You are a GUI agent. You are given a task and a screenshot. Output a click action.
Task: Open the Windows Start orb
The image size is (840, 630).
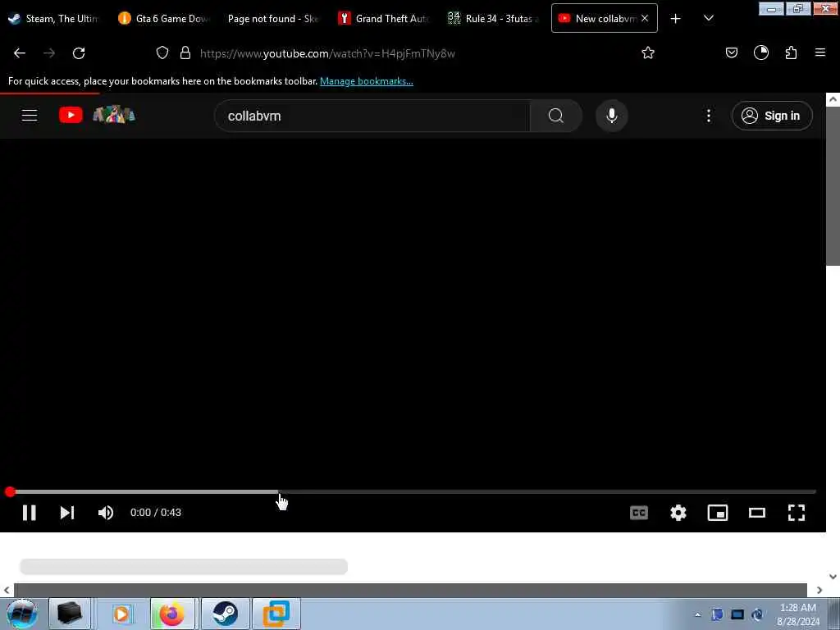tap(22, 614)
